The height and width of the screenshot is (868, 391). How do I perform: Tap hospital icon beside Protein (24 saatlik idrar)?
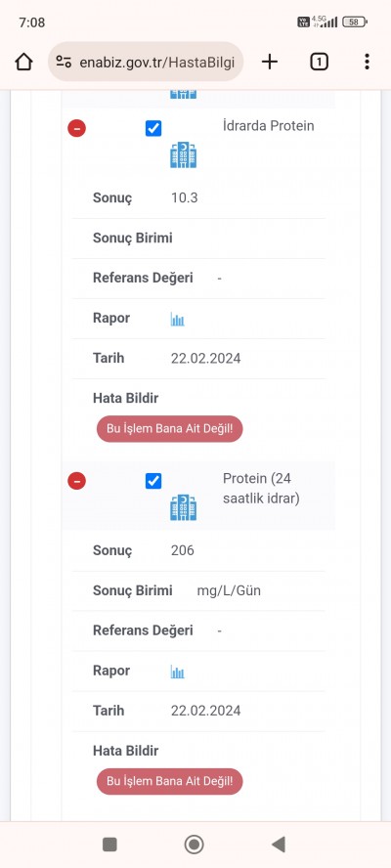[x=184, y=507]
